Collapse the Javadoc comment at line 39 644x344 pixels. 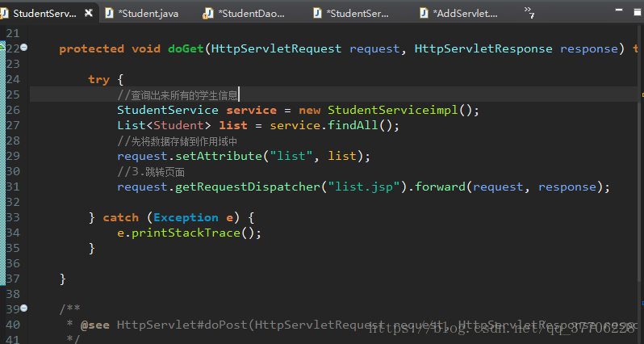tap(24, 308)
